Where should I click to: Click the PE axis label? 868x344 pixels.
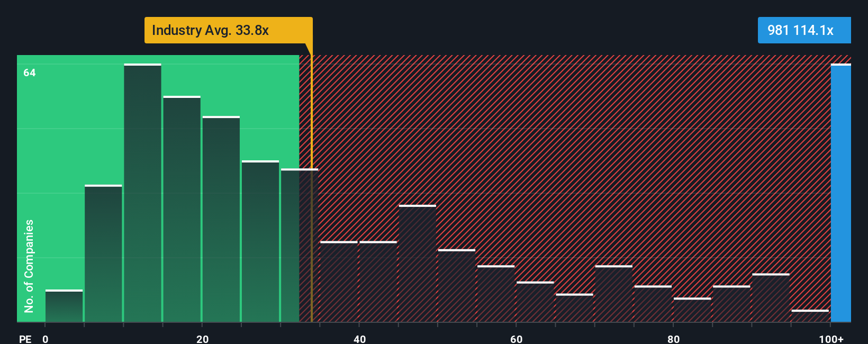pos(25,339)
